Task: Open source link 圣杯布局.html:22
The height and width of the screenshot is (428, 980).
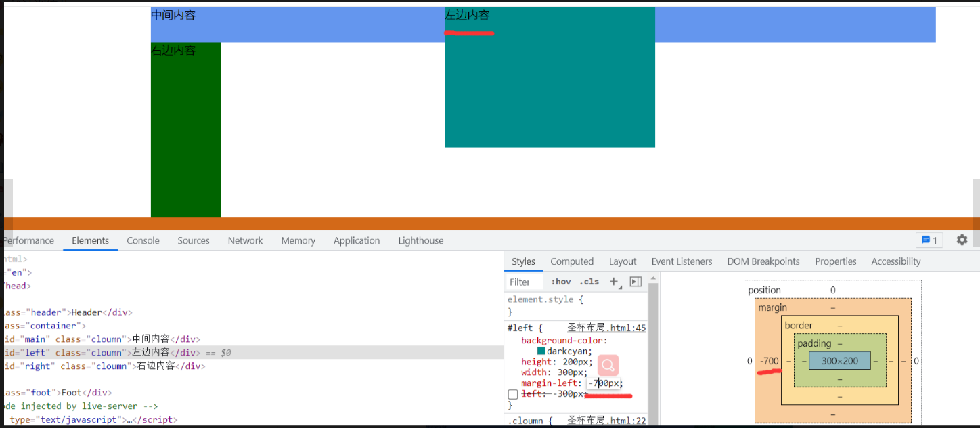Action: tap(606, 421)
